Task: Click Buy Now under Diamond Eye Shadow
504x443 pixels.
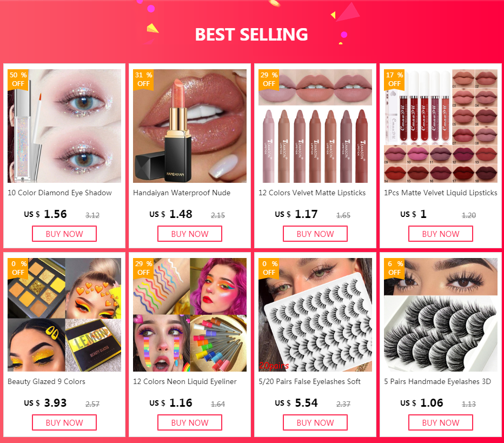Action: click(64, 234)
